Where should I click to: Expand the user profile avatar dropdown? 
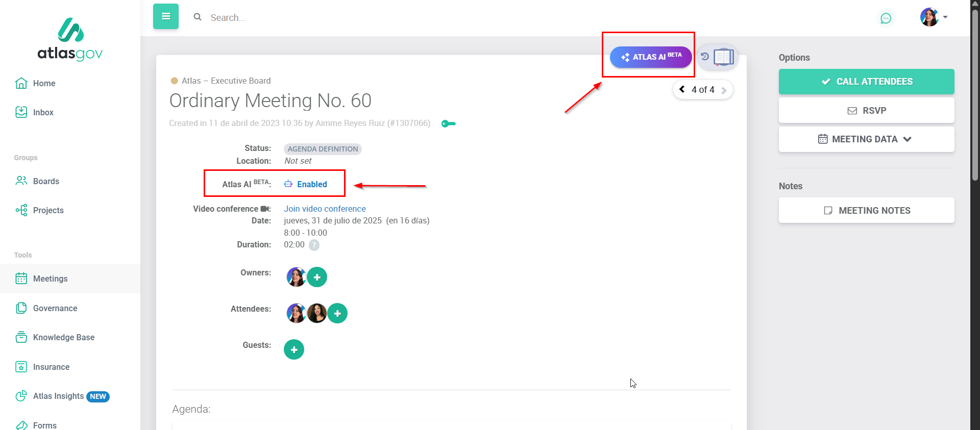[934, 17]
